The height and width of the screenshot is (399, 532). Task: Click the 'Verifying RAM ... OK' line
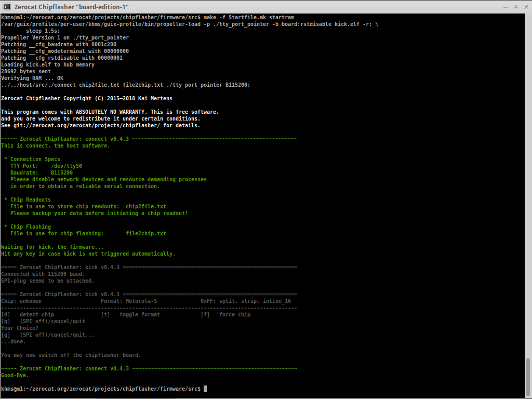pos(32,78)
